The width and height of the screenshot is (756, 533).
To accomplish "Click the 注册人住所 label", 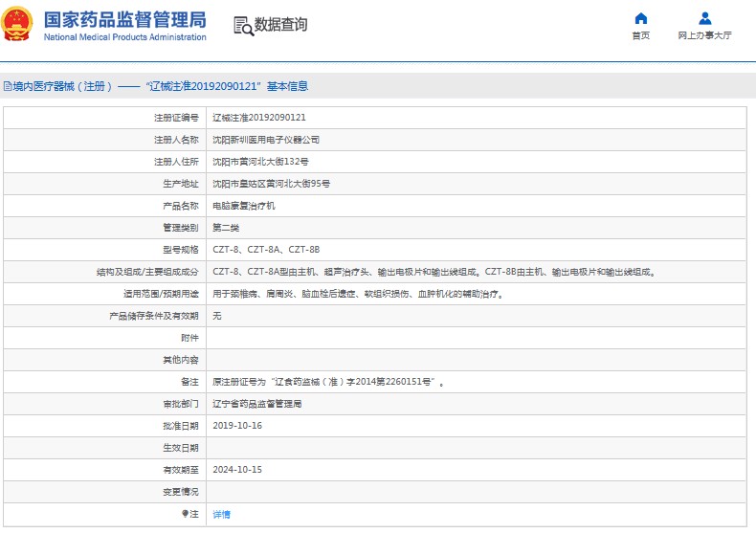I will point(176,162).
